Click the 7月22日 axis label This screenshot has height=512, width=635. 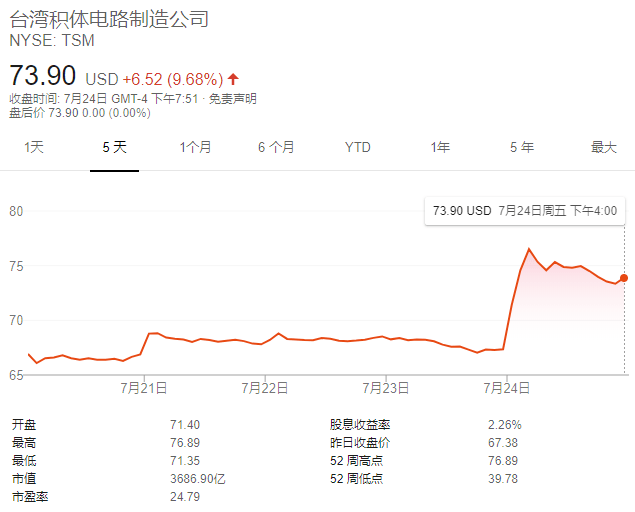(265, 388)
